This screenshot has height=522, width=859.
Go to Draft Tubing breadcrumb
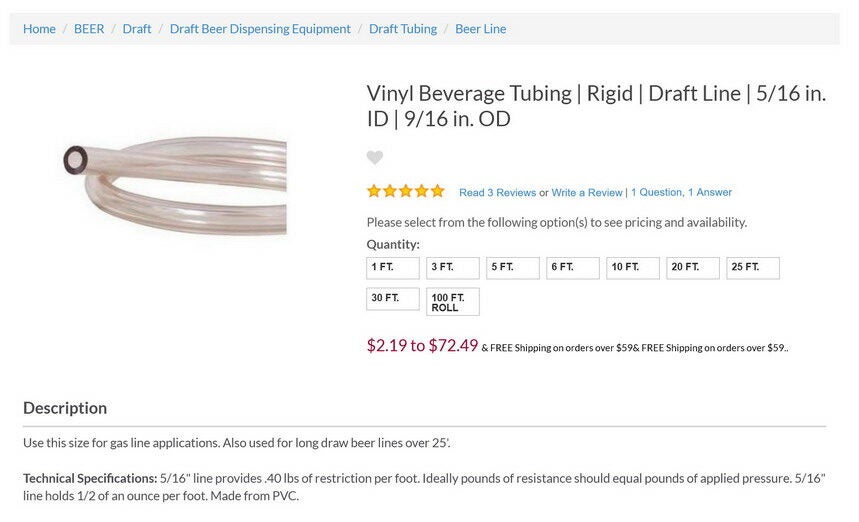pyautogui.click(x=403, y=29)
